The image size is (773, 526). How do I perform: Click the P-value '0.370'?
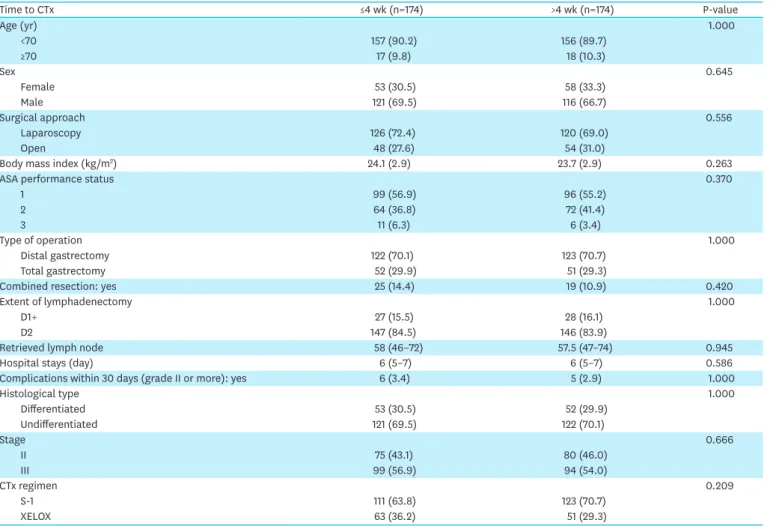719,179
